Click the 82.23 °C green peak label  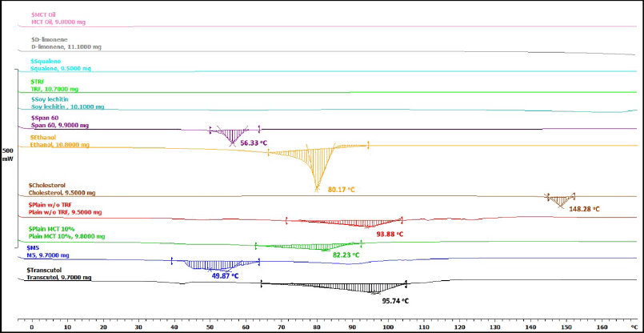[x=346, y=255]
